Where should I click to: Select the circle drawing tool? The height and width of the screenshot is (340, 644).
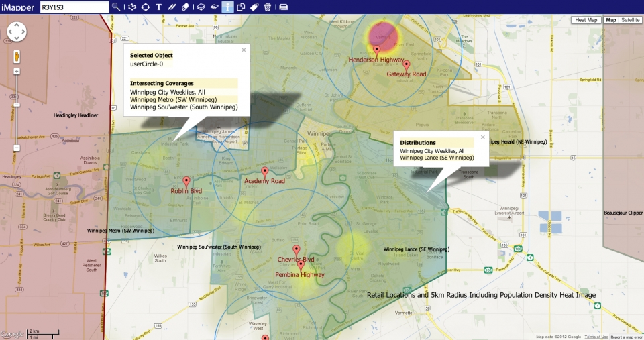click(x=146, y=7)
